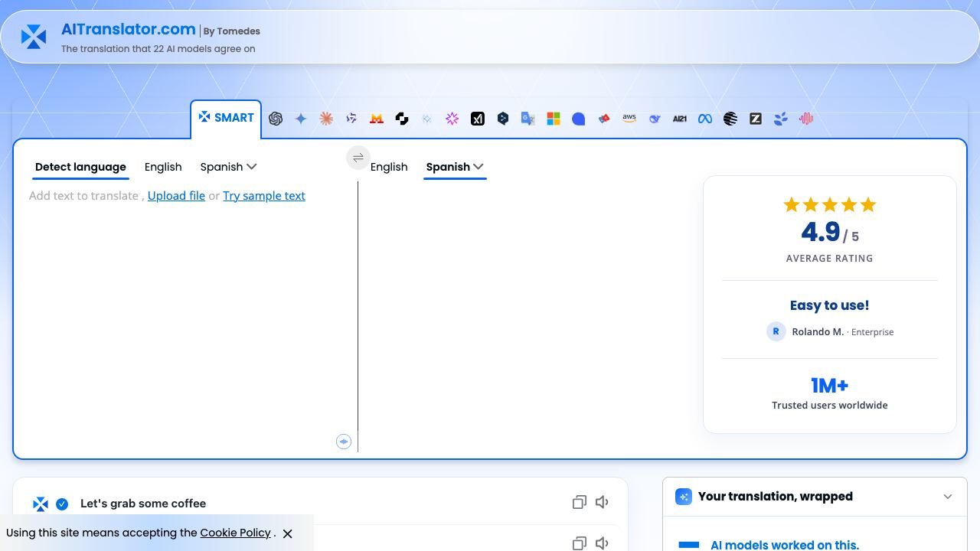Select the Claude orange burst icon
The width and height of the screenshot is (980, 551).
point(326,119)
